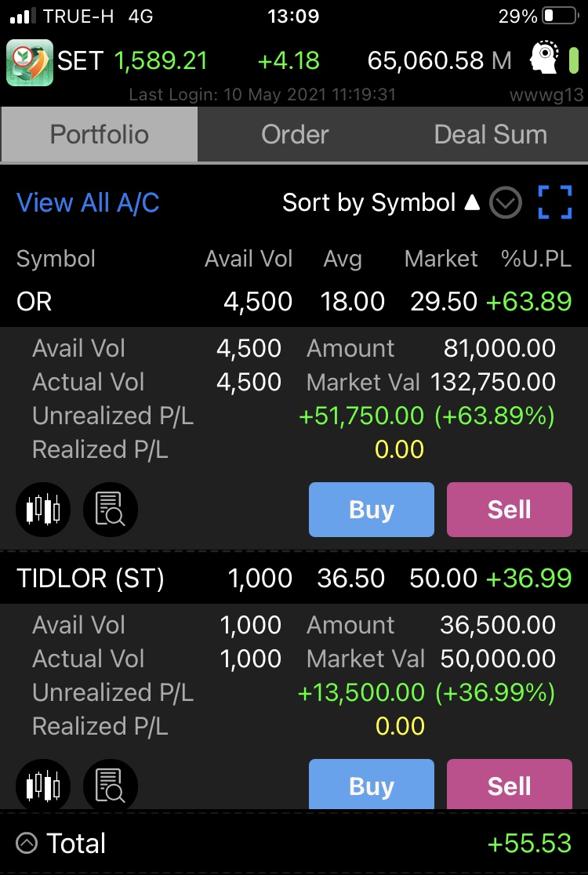Viewport: 588px width, 875px height.
Task: Open the AI head insight icon
Action: click(x=544, y=57)
